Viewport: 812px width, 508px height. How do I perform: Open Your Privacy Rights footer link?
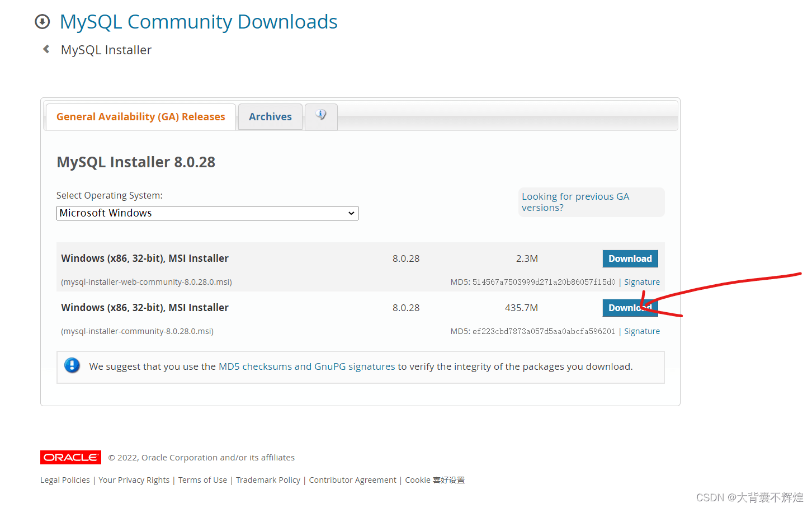pyautogui.click(x=134, y=480)
